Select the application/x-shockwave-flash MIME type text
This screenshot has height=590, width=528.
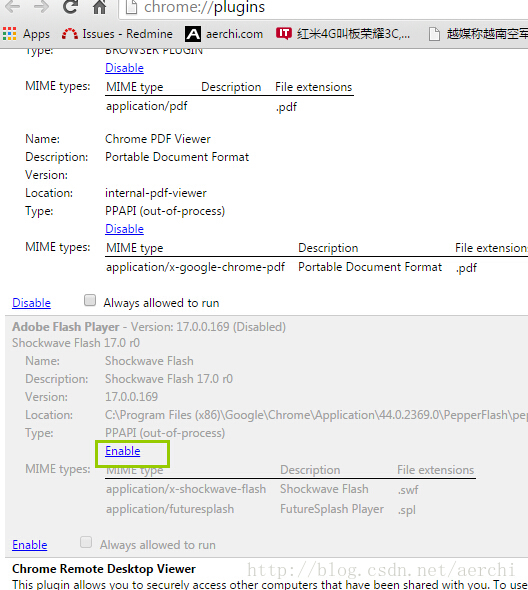tap(186, 489)
